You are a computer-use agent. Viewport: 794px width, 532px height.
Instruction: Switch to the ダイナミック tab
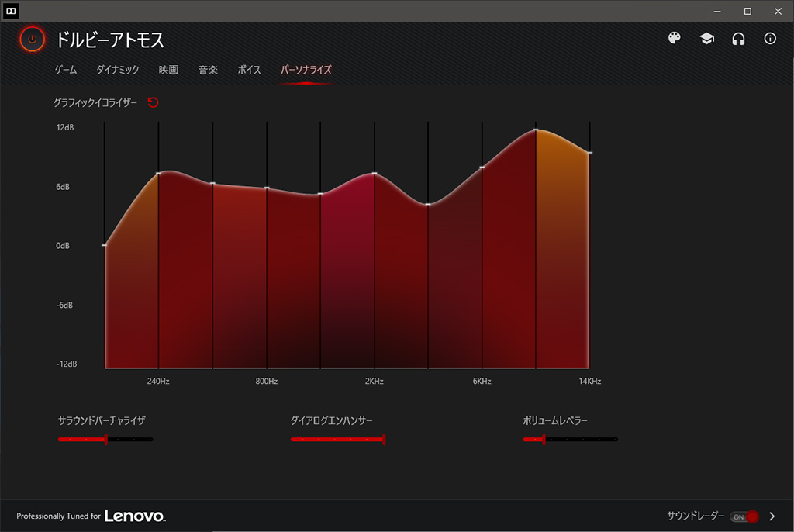point(118,70)
